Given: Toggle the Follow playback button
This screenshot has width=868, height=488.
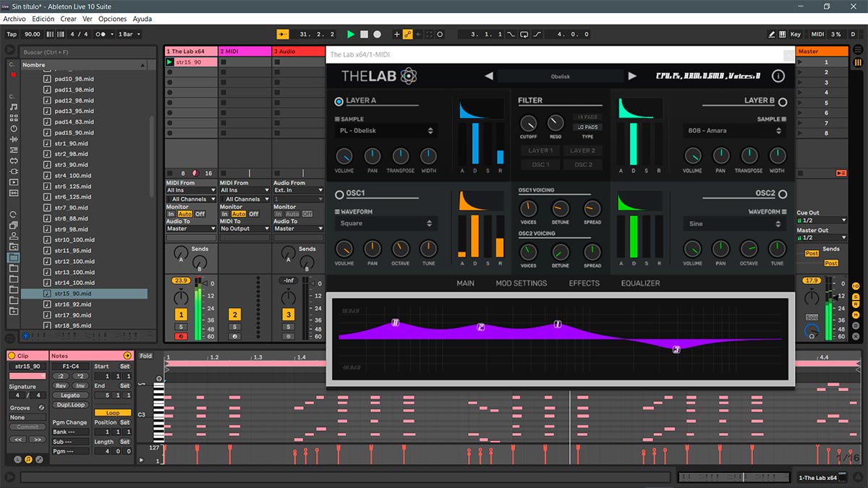Looking at the screenshot, I should click(x=282, y=34).
